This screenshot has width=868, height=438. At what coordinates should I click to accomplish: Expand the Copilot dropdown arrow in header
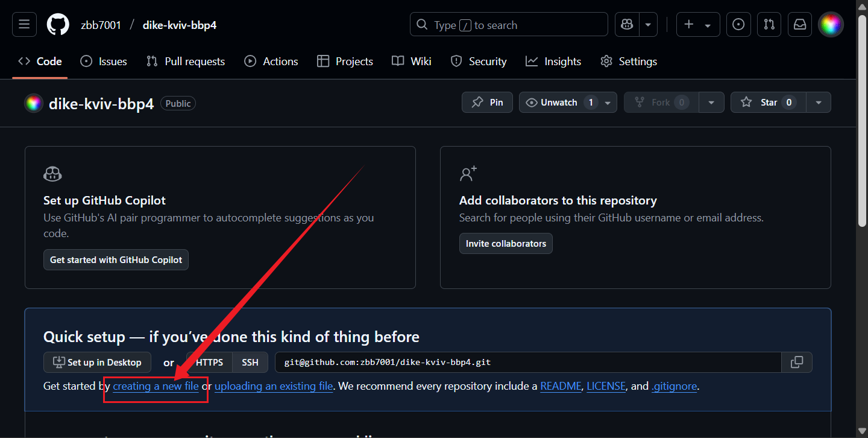[x=648, y=25]
